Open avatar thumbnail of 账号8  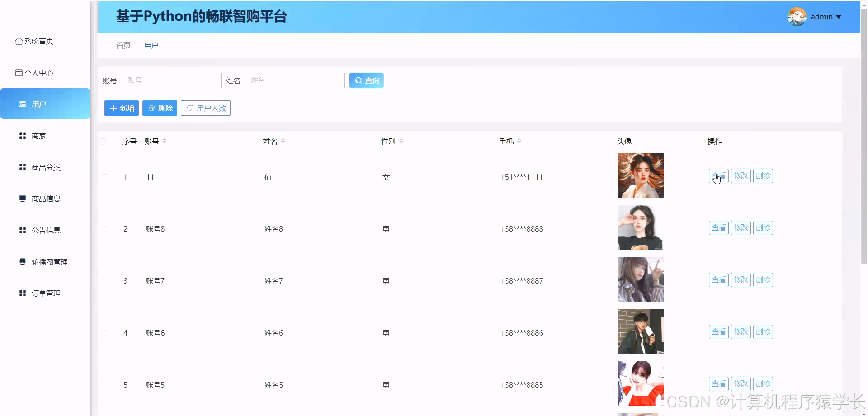click(641, 227)
